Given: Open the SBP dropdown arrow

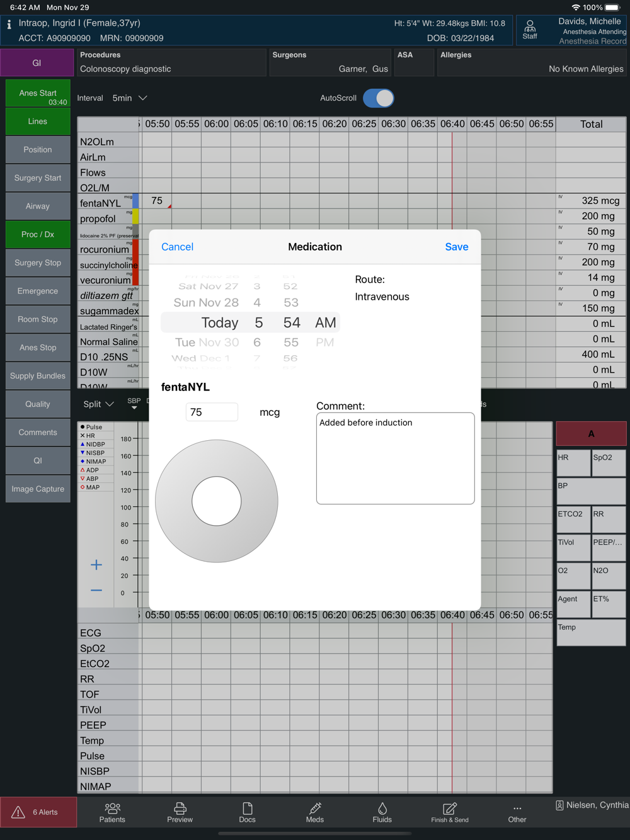Looking at the screenshot, I should click(134, 407).
